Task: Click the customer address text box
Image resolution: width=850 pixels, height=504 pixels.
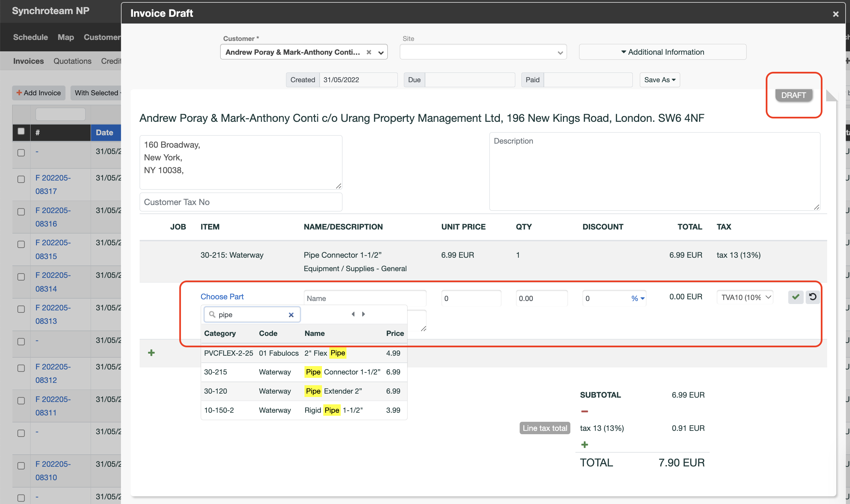Action: click(x=240, y=162)
